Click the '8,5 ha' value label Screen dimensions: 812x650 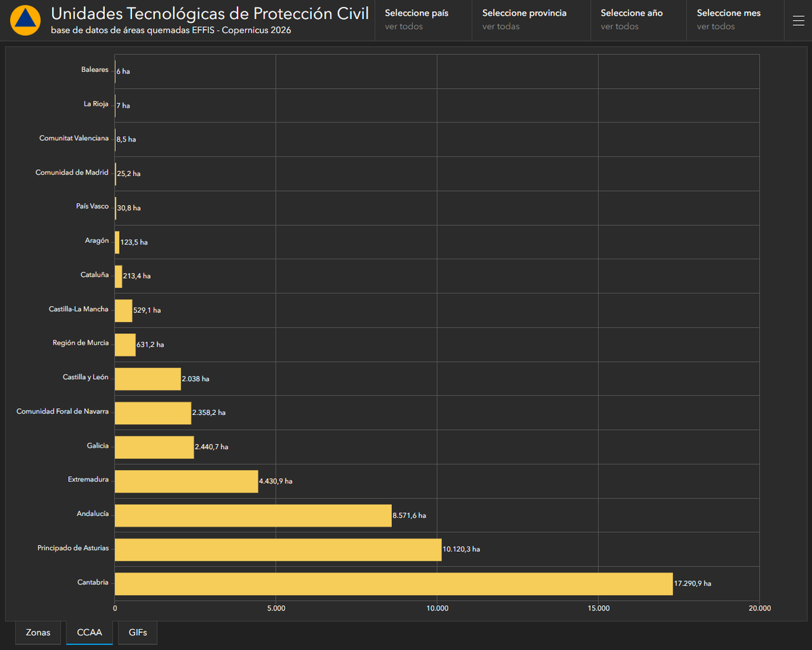point(126,139)
